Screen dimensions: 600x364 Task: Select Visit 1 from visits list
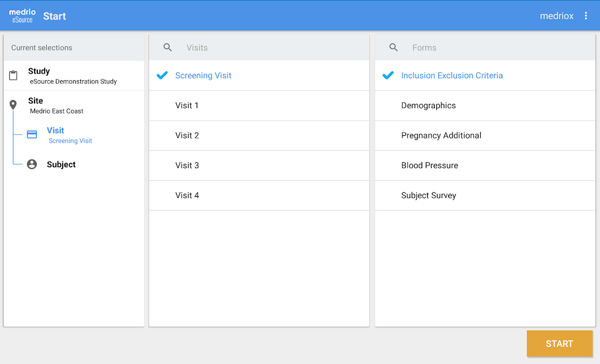click(x=187, y=105)
